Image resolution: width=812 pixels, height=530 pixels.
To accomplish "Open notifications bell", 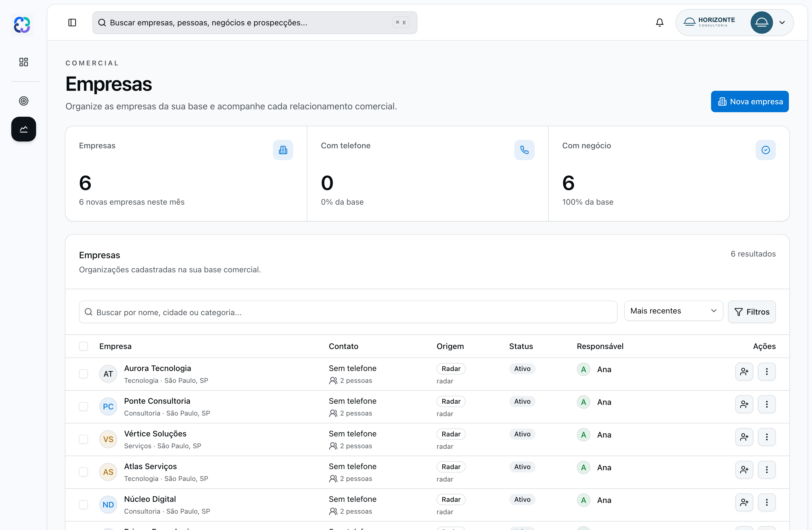I will point(659,23).
